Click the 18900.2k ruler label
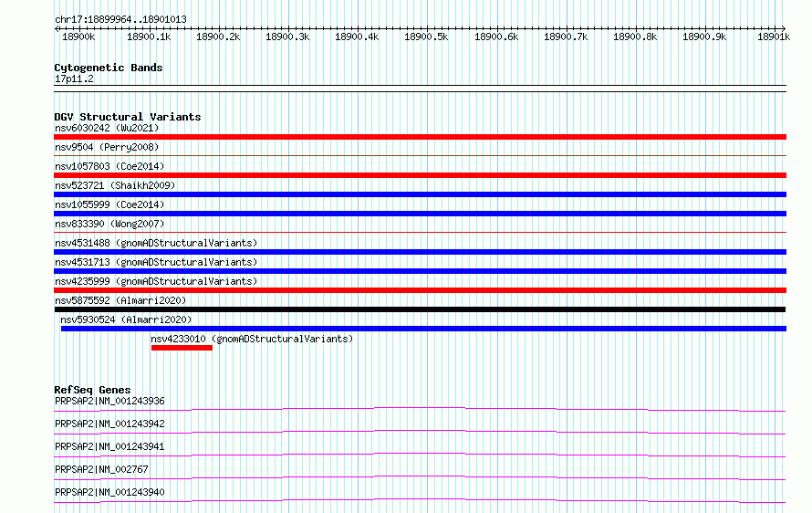Viewport: 812px width, 513px height. click(218, 37)
